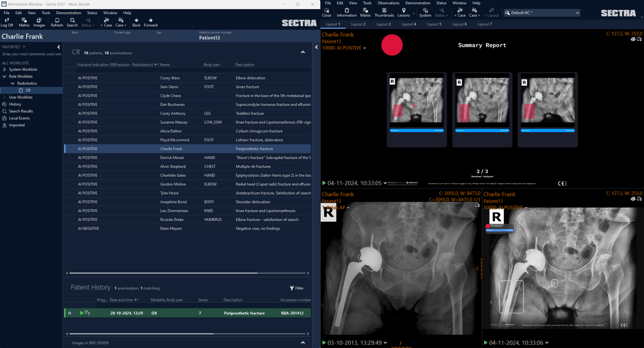Image resolution: width=644 pixels, height=348 pixels.
Task: Sort by the Body part column header
Action: click(212, 65)
